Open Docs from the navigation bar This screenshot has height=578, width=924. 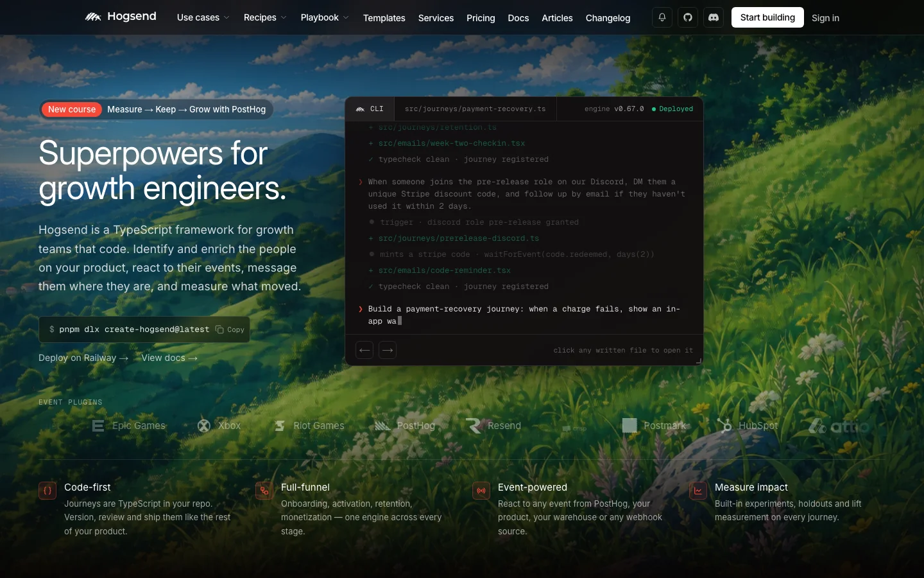pyautogui.click(x=518, y=18)
